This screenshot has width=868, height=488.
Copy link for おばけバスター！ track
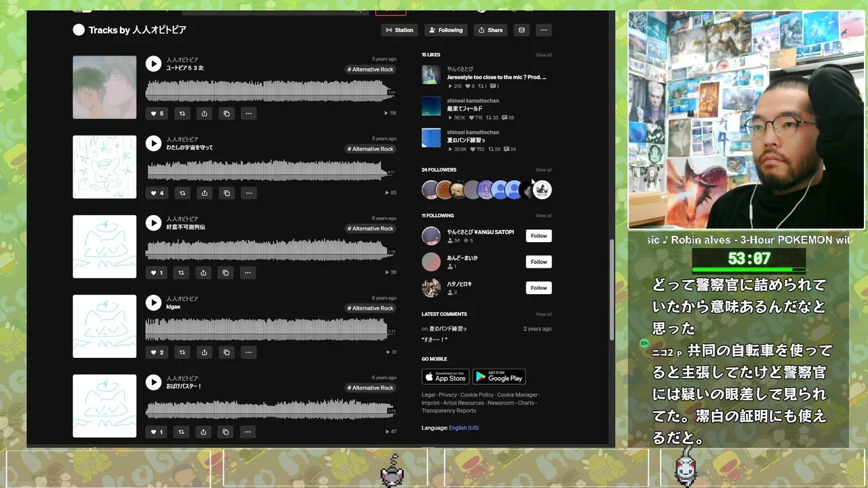tap(226, 432)
